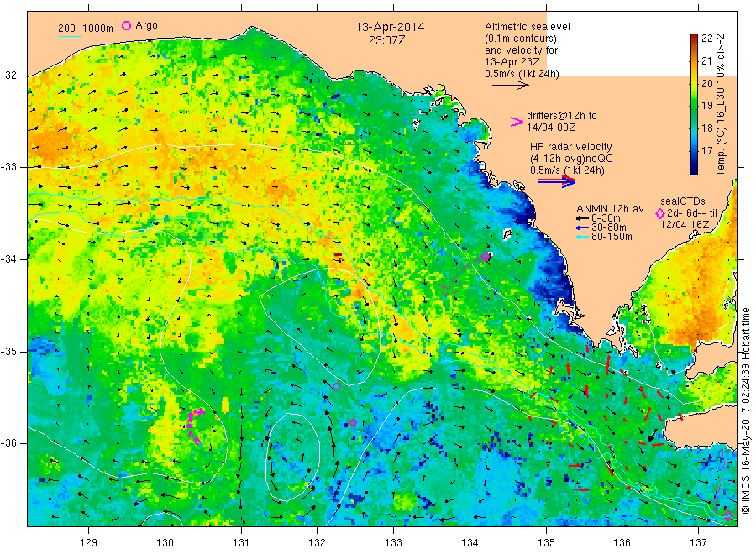Click the Argo float marker near 132.5E, 35.8S
Image resolution: width=756 pixels, height=554 pixels.
(353, 422)
